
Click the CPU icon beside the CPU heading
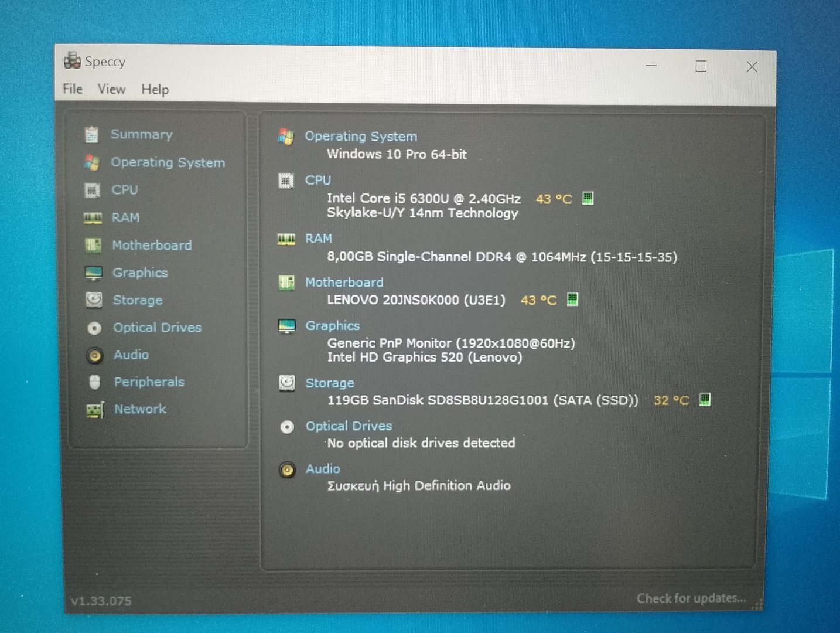tap(286, 181)
